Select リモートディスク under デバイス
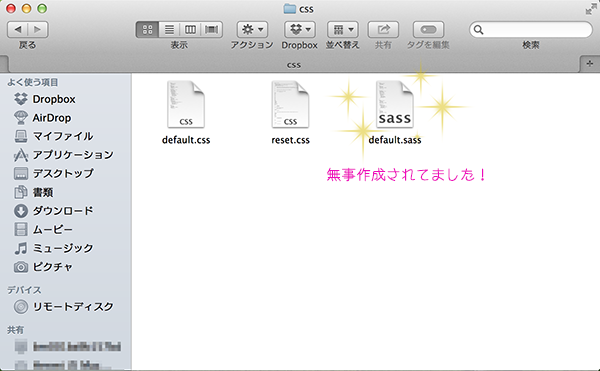 coord(64,307)
